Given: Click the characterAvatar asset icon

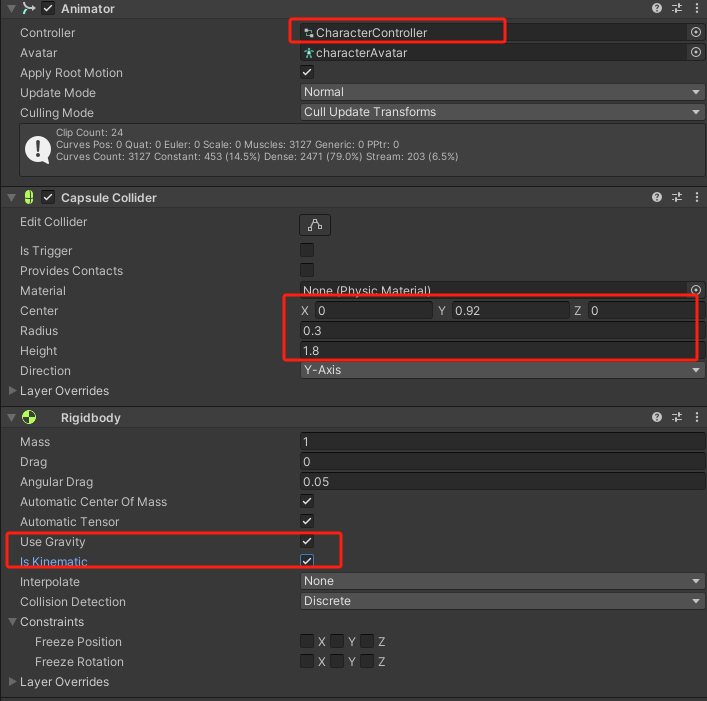Looking at the screenshot, I should tap(309, 53).
